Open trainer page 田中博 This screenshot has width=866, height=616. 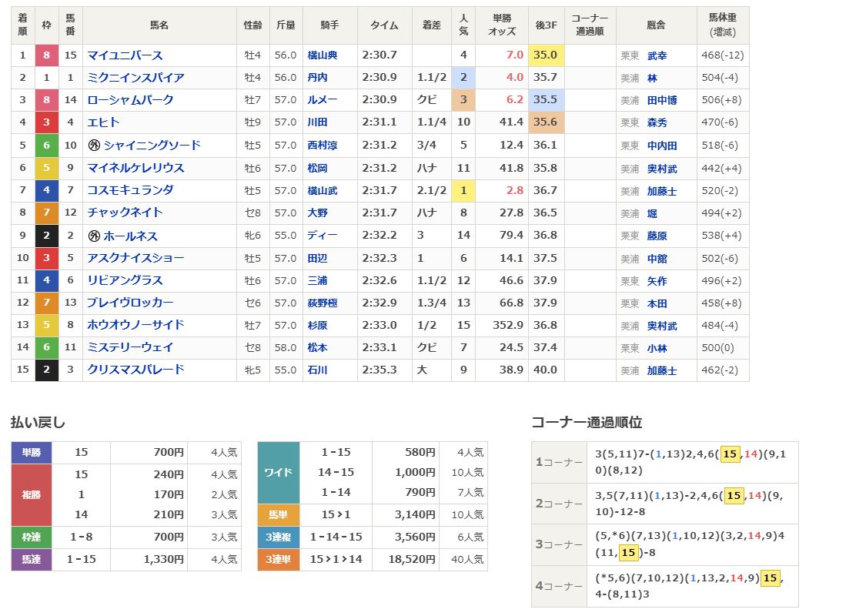click(662, 101)
